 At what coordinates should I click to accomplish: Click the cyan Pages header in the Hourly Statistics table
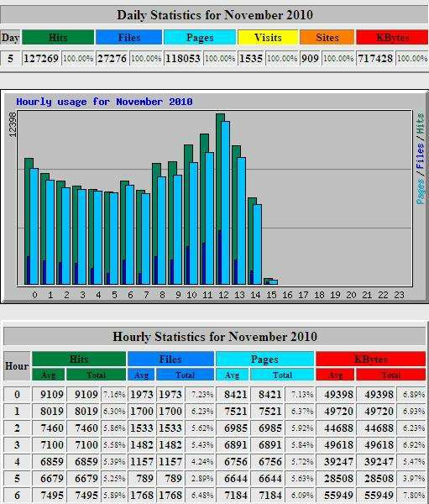[x=264, y=359]
